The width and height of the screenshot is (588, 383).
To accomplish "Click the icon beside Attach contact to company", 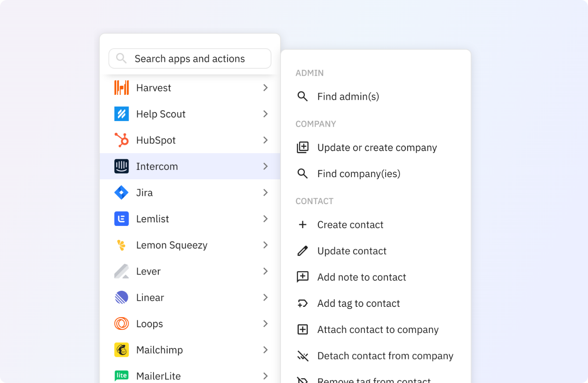I will (x=302, y=329).
